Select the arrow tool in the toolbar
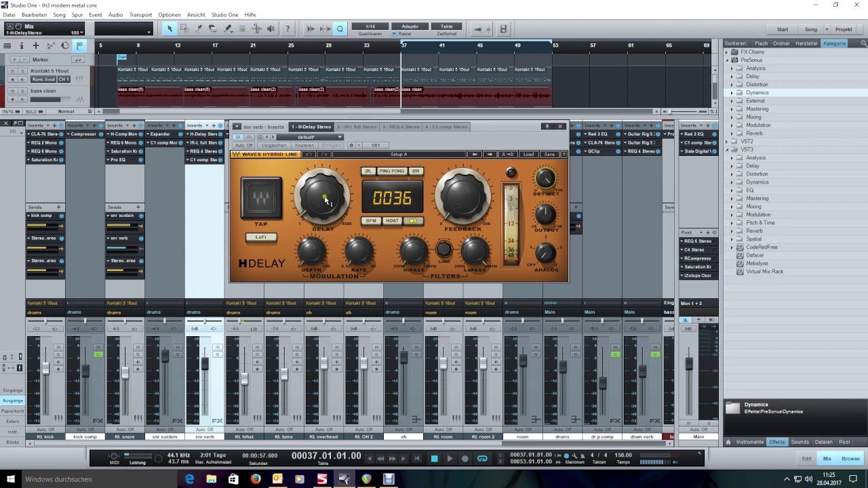868x488 pixels. point(170,28)
